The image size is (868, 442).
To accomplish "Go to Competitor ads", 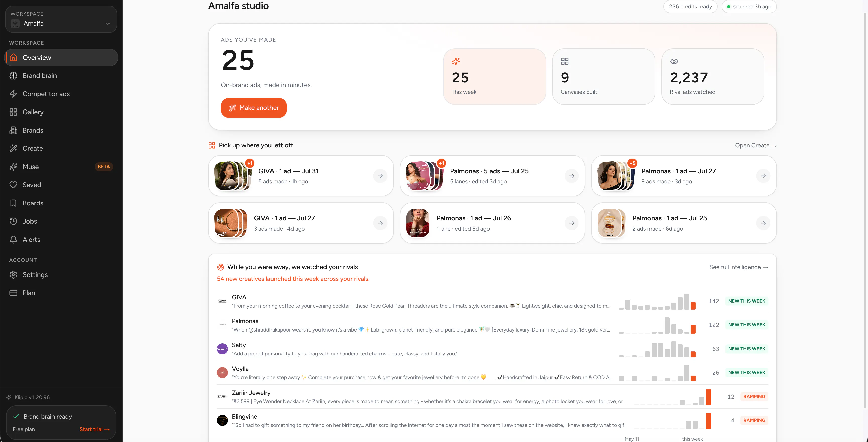I will 61,94.
